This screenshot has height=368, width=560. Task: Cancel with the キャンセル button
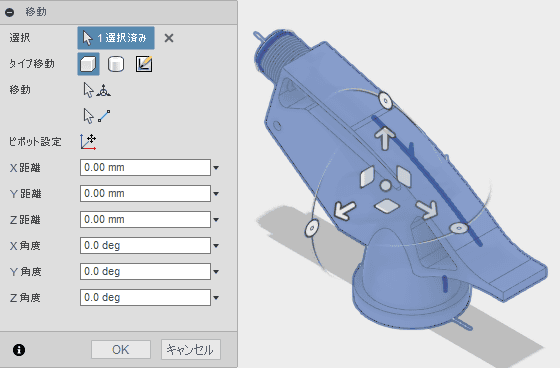click(x=191, y=349)
